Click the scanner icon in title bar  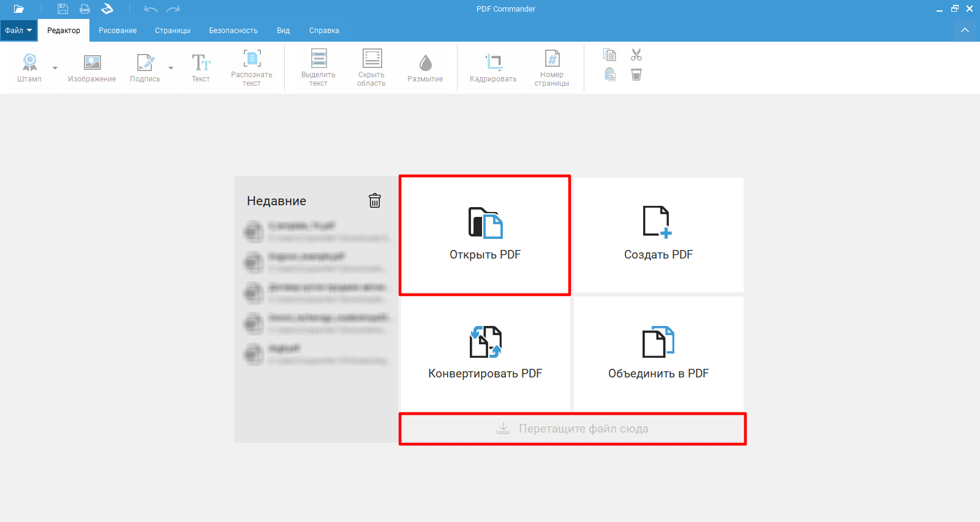point(107,9)
